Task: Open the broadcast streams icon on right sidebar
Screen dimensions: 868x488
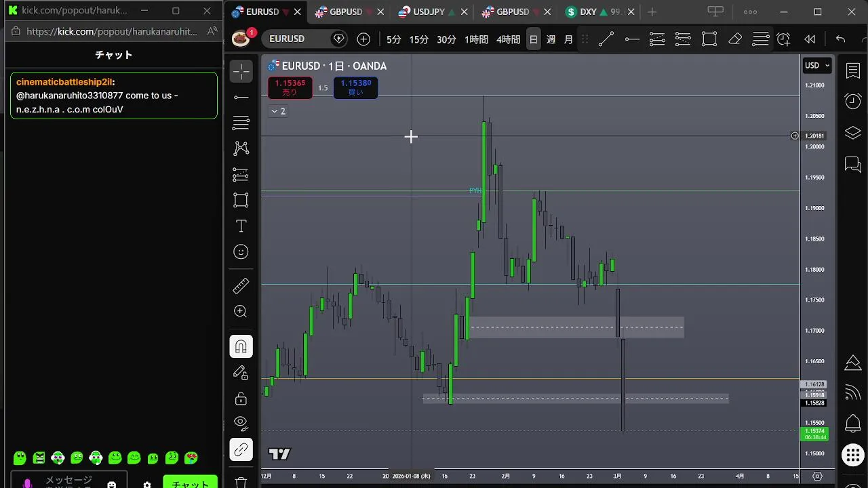Action: [x=853, y=393]
